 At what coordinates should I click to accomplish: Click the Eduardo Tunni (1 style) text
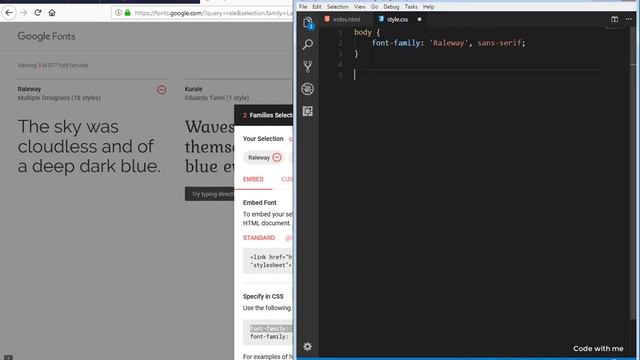tap(217, 98)
